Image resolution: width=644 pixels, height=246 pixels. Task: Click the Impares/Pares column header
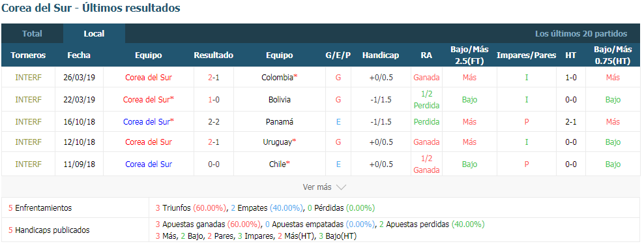[x=526, y=55]
